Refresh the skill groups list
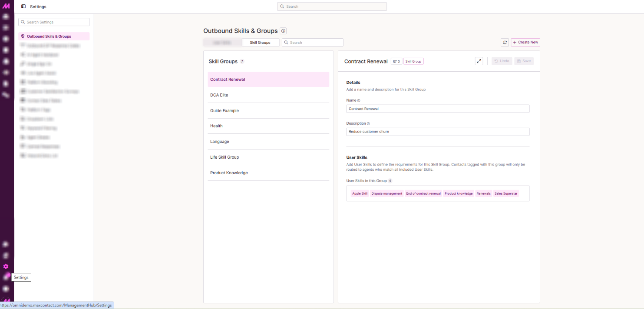Image resolution: width=644 pixels, height=309 pixels. coord(505,43)
